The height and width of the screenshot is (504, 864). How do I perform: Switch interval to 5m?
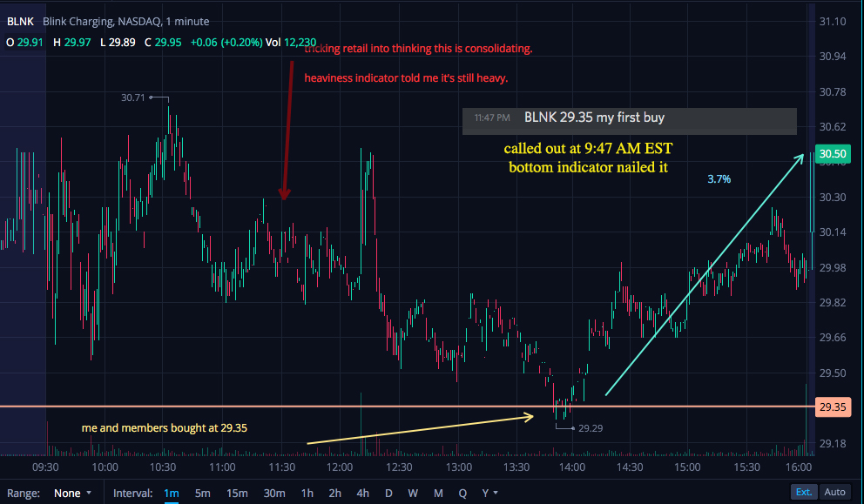(202, 493)
